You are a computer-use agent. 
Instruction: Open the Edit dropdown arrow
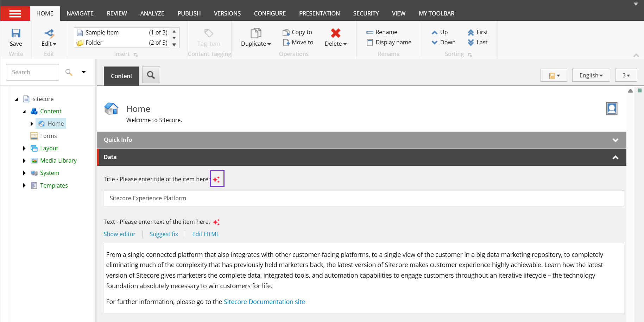(55, 44)
